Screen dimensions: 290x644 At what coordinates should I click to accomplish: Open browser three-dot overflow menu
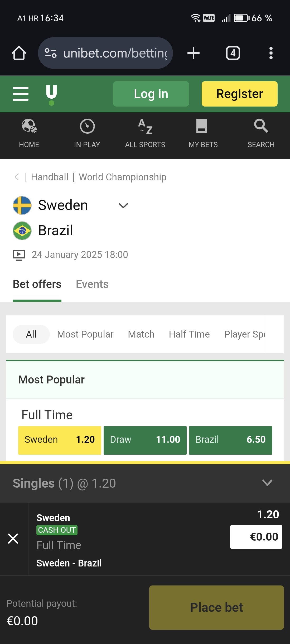click(x=271, y=53)
